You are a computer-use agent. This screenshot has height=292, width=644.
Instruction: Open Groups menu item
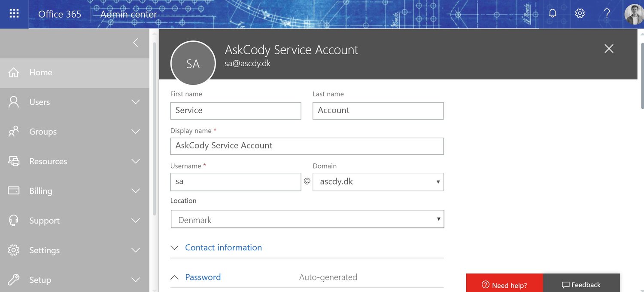pyautogui.click(x=75, y=132)
